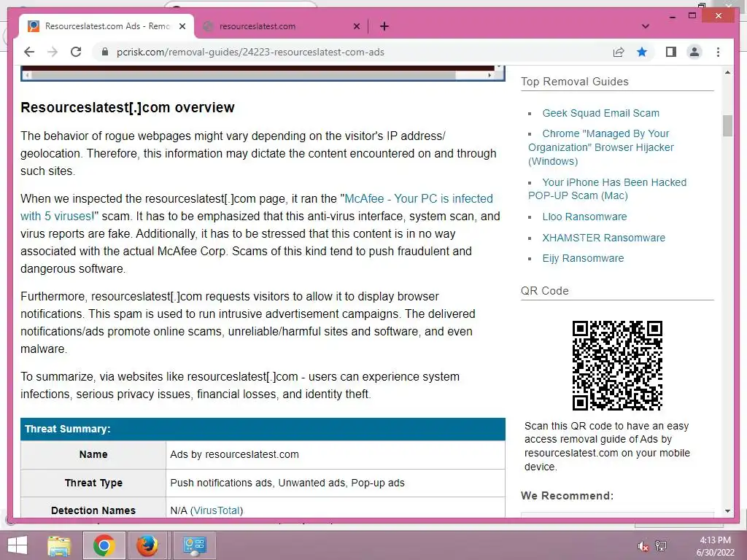Close the resourceslatest.com tab
The height and width of the screenshot is (560, 747).
(x=356, y=26)
